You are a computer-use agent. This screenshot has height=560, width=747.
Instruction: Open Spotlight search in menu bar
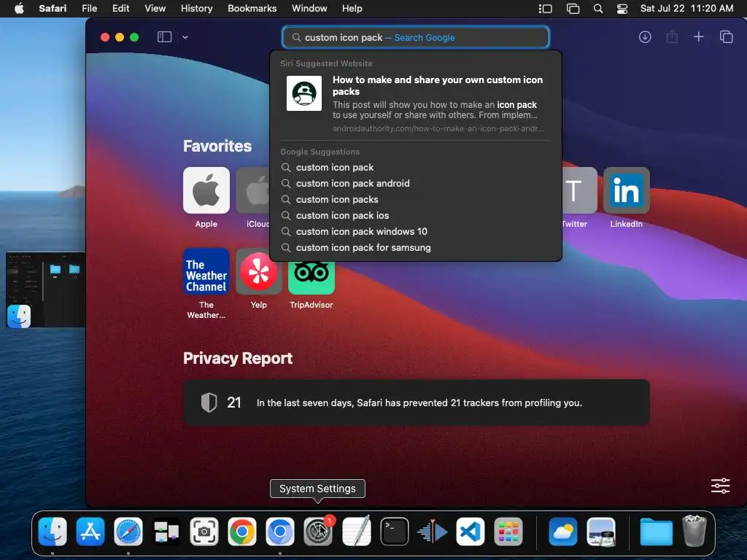(598, 9)
